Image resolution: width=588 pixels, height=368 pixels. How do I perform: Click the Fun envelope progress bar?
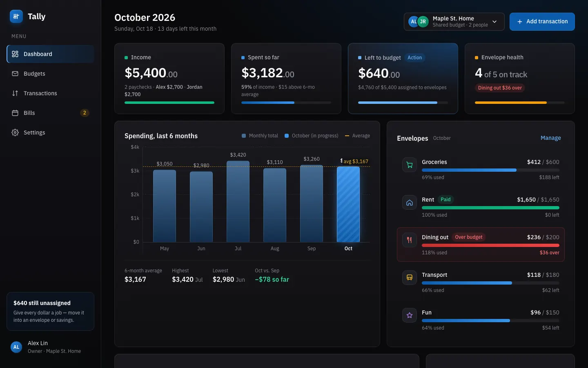coord(490,321)
